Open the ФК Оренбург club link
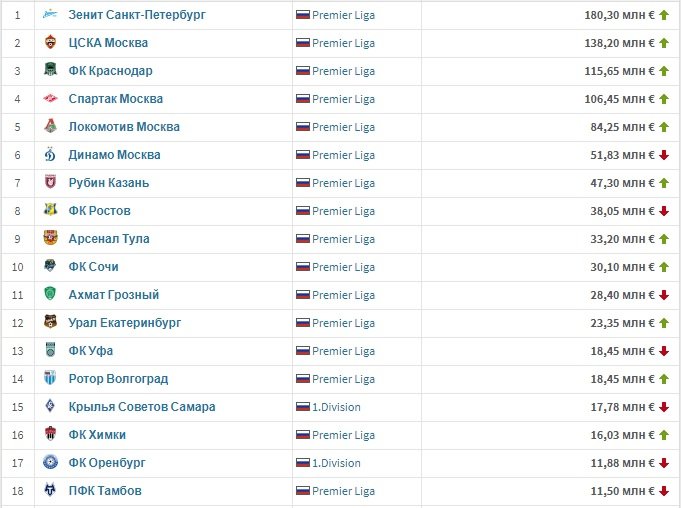This screenshot has width=681, height=508. (x=107, y=463)
